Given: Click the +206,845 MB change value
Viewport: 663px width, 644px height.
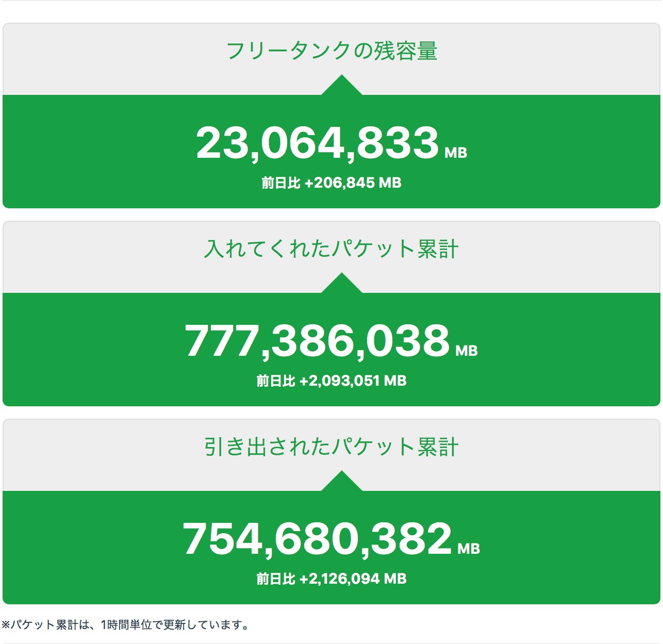Looking at the screenshot, I should click(353, 183).
